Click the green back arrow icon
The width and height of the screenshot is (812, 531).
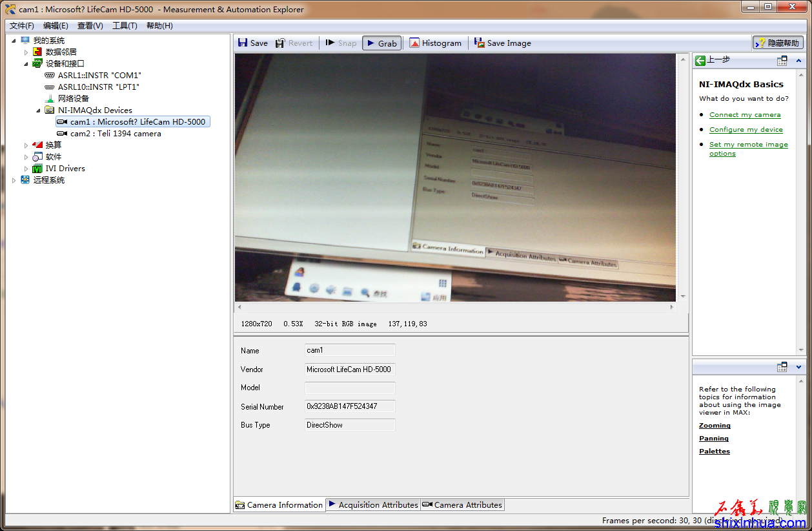pos(700,61)
